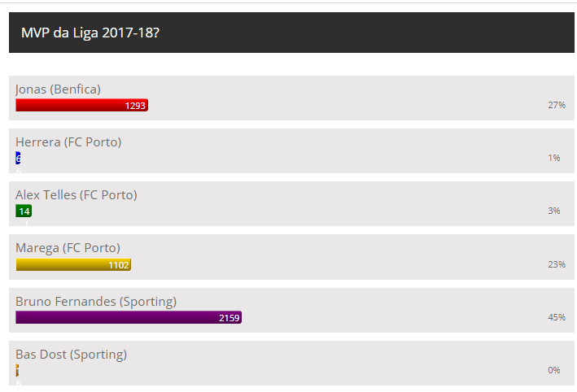Select the Bas Dost (Sporting) option label
Screen dimensions: 577x392
(x=71, y=354)
